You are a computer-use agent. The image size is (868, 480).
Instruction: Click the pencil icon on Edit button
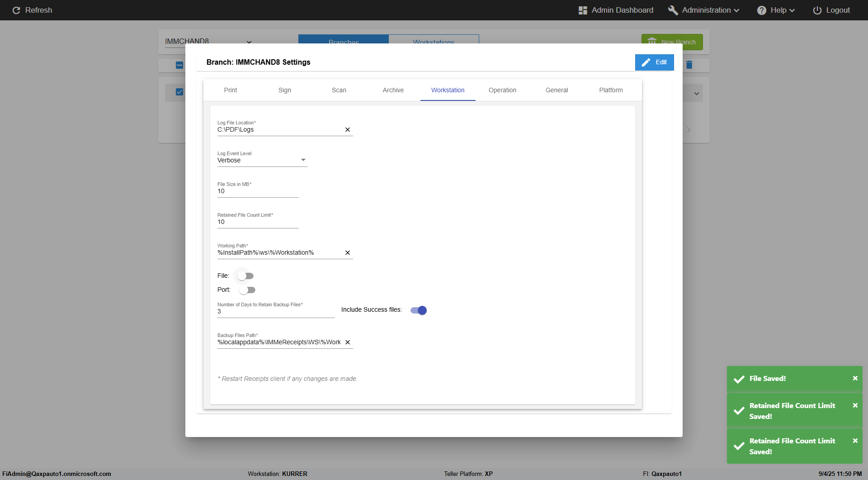[x=646, y=62]
